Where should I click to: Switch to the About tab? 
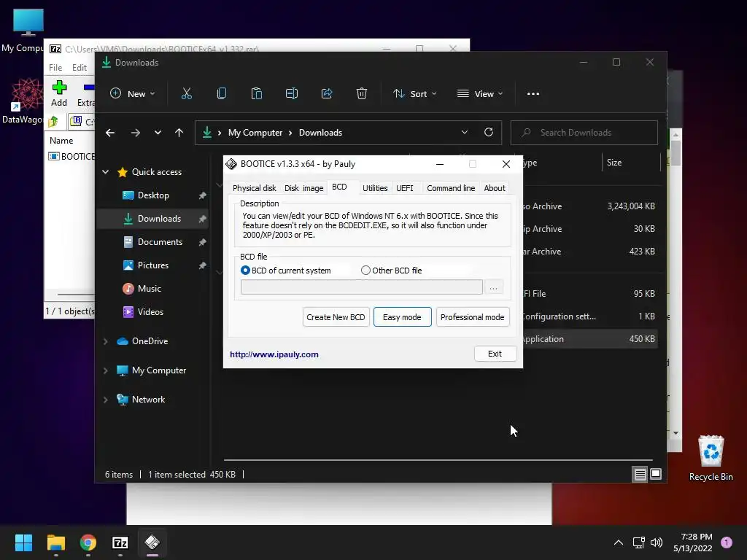(x=495, y=188)
